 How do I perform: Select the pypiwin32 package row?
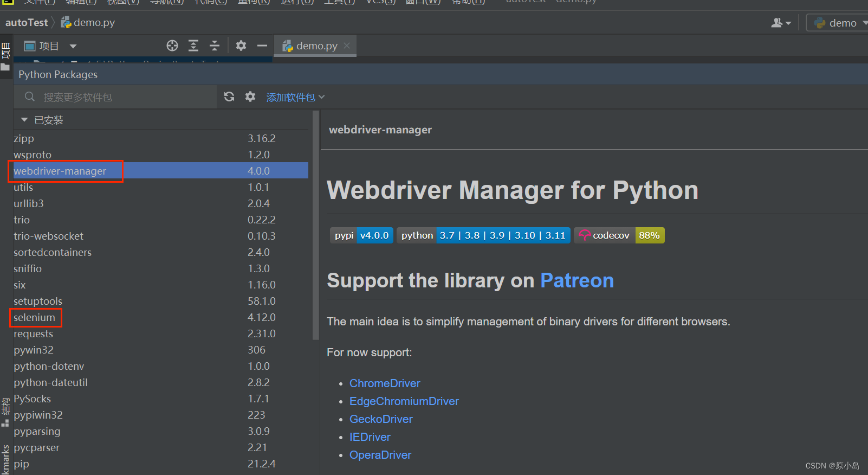coord(161,415)
